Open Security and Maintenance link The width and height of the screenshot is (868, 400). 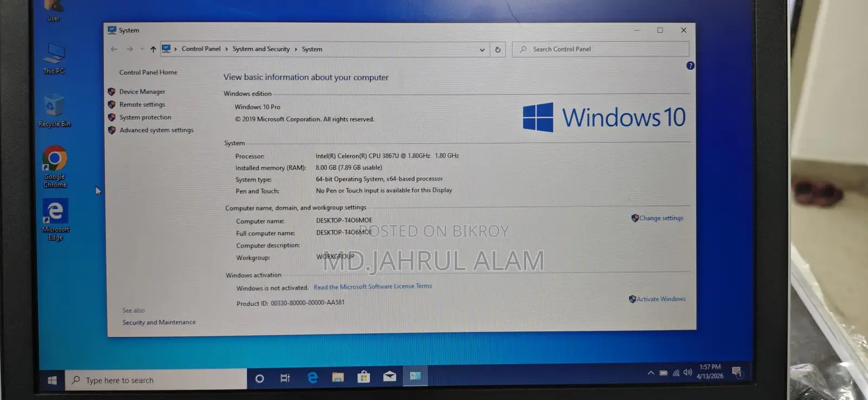[159, 322]
